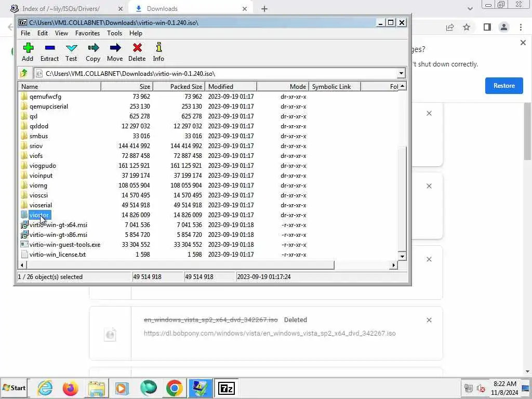The image size is (532, 399).
Task: Open Chrome side panel icon
Action: click(x=487, y=27)
